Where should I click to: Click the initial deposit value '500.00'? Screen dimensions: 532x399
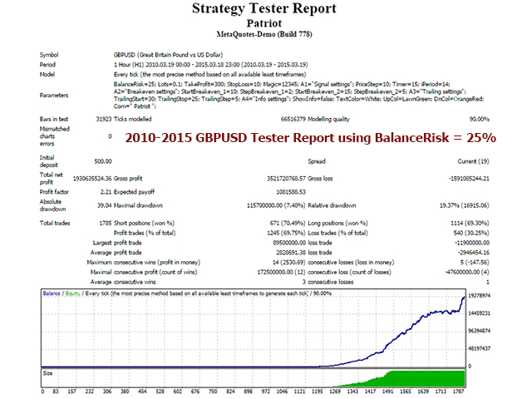point(103,161)
